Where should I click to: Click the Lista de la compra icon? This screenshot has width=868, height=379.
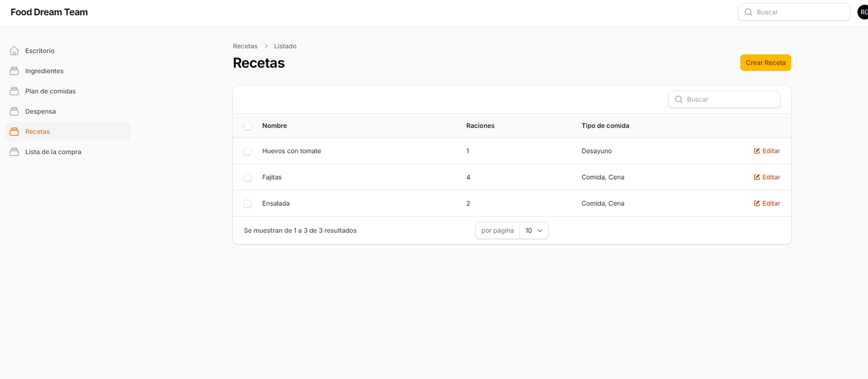(14, 152)
